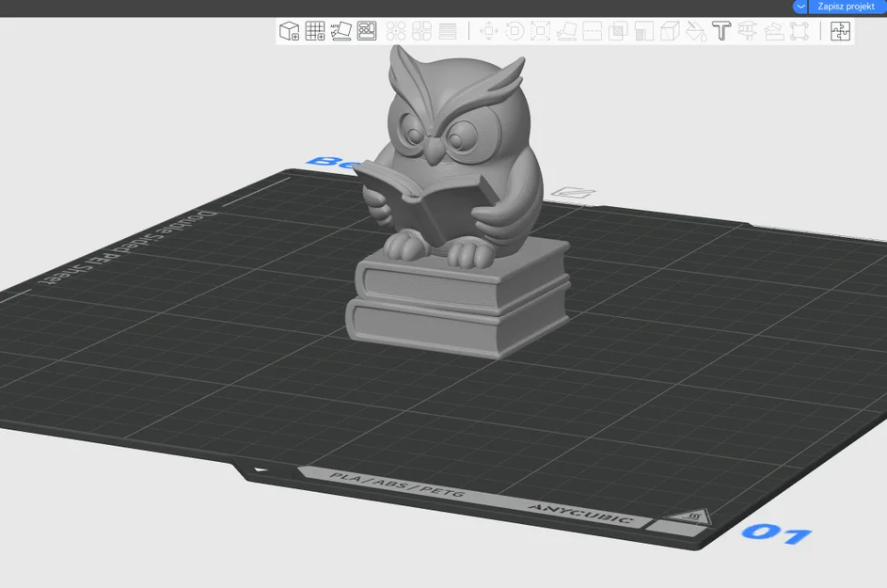The height and width of the screenshot is (588, 887).
Task: Click the icon right of Measure tool
Action: (774, 31)
